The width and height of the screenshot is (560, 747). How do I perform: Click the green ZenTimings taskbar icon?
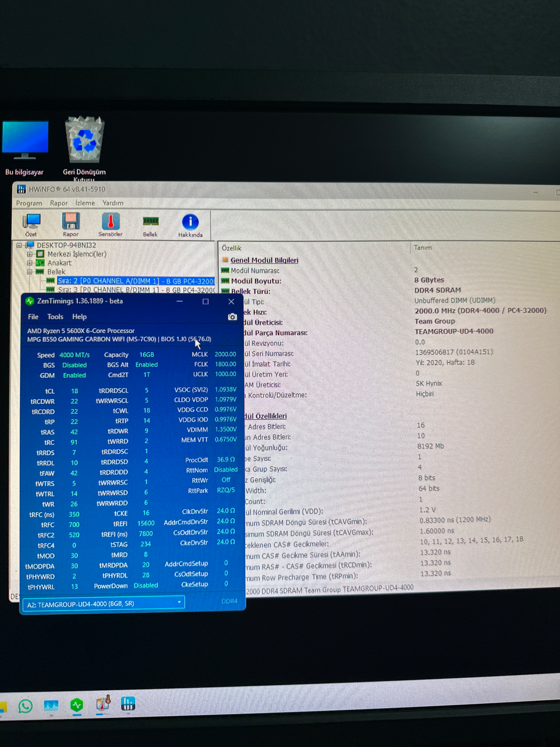(77, 705)
